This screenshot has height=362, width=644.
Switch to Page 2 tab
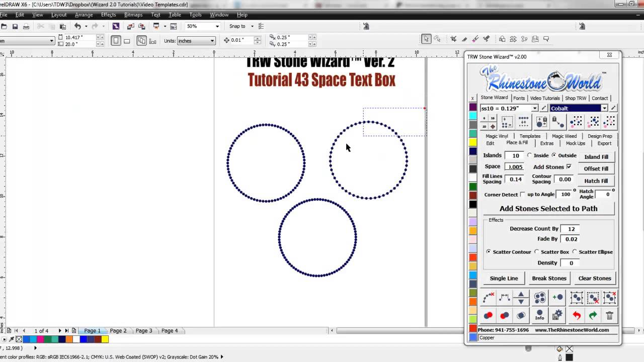click(118, 331)
